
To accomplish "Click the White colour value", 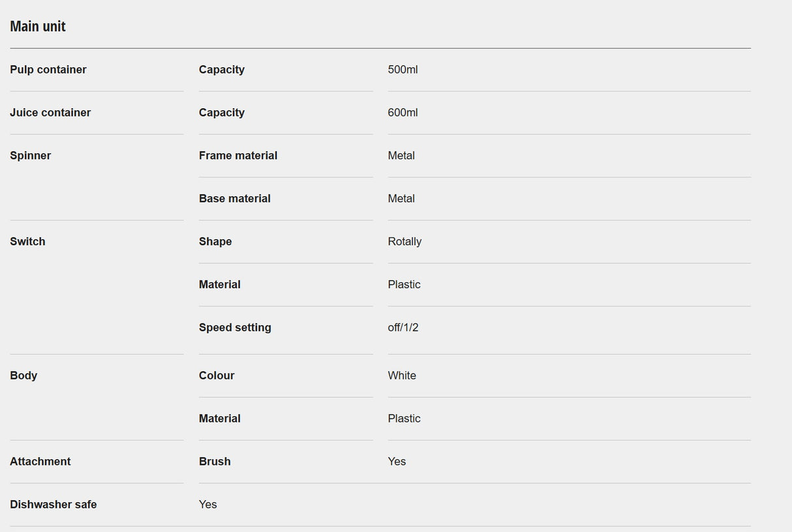I will [402, 376].
